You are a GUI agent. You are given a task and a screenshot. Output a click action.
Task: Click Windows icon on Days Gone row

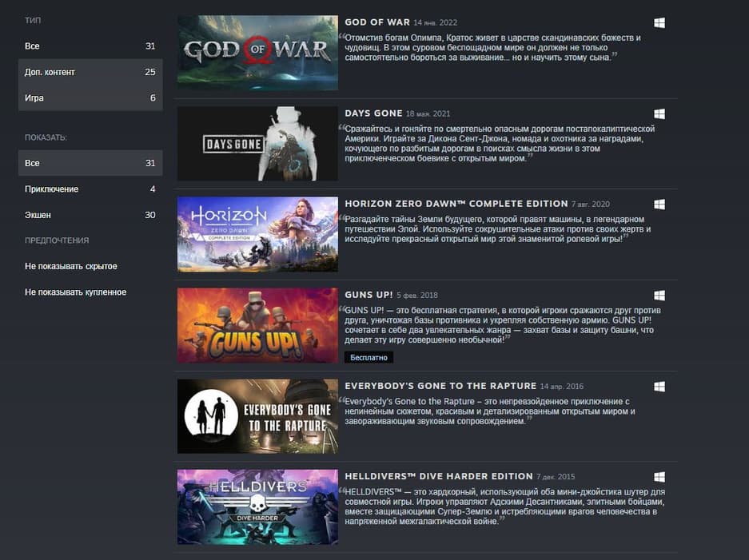pos(659,113)
